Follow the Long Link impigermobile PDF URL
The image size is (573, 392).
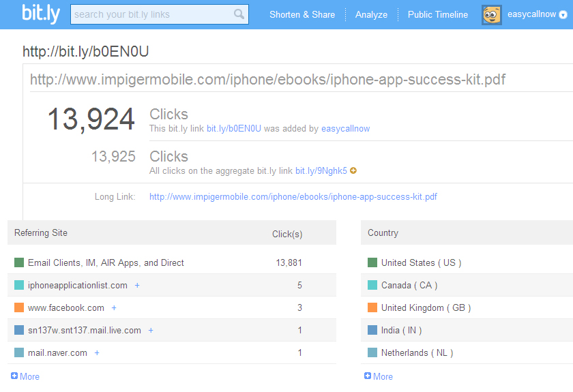point(293,197)
